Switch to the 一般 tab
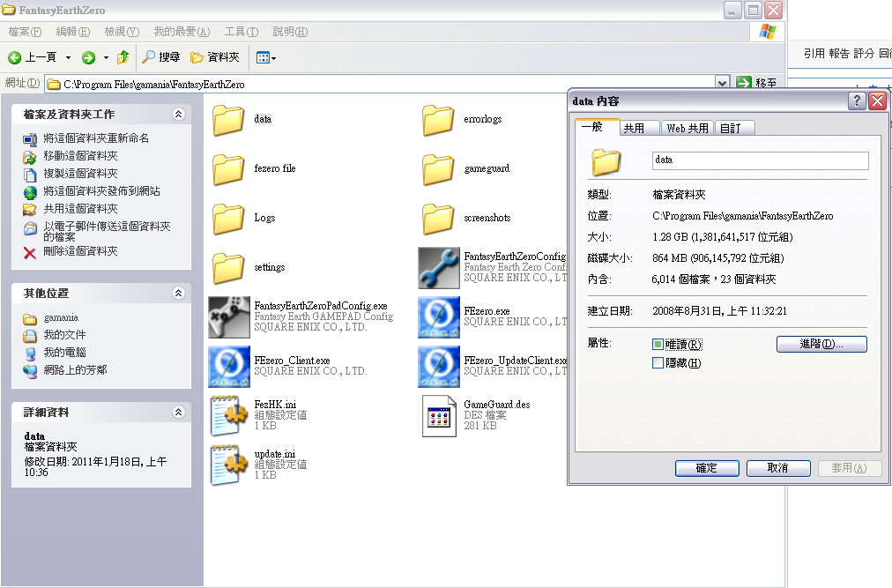Image resolution: width=892 pixels, height=588 pixels. [x=596, y=127]
